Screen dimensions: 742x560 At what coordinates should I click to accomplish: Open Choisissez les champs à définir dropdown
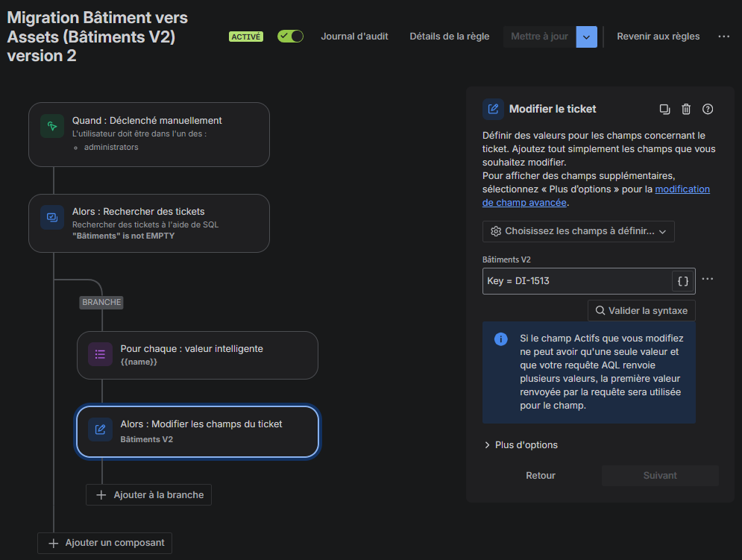point(578,231)
